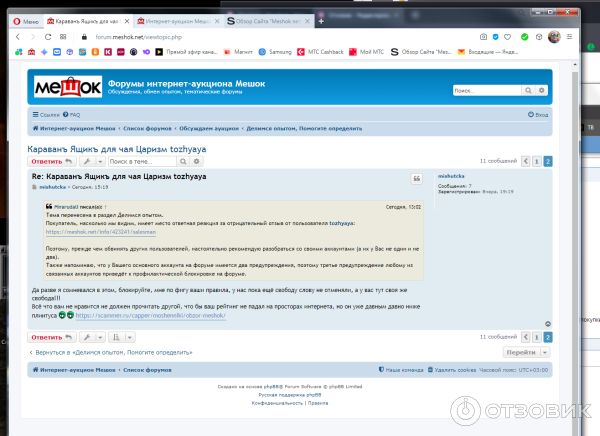Open the topic tools wrench dropdown at top

[x=90, y=160]
